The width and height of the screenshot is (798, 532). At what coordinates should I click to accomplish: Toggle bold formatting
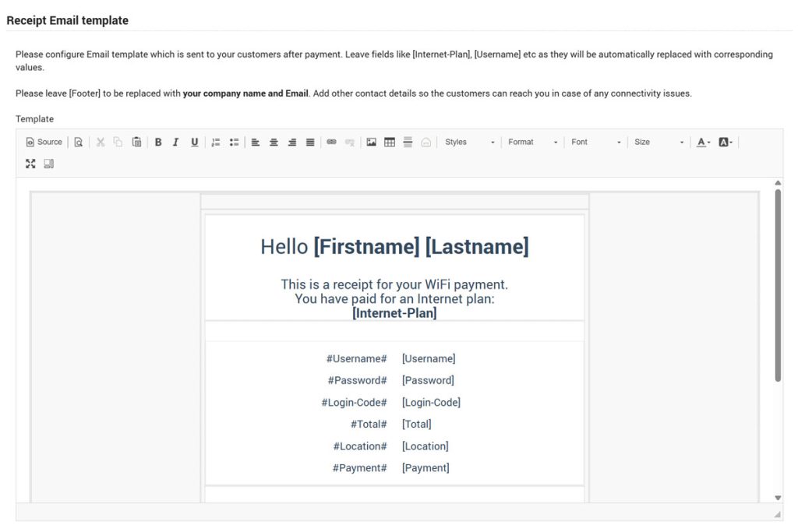pyautogui.click(x=158, y=142)
